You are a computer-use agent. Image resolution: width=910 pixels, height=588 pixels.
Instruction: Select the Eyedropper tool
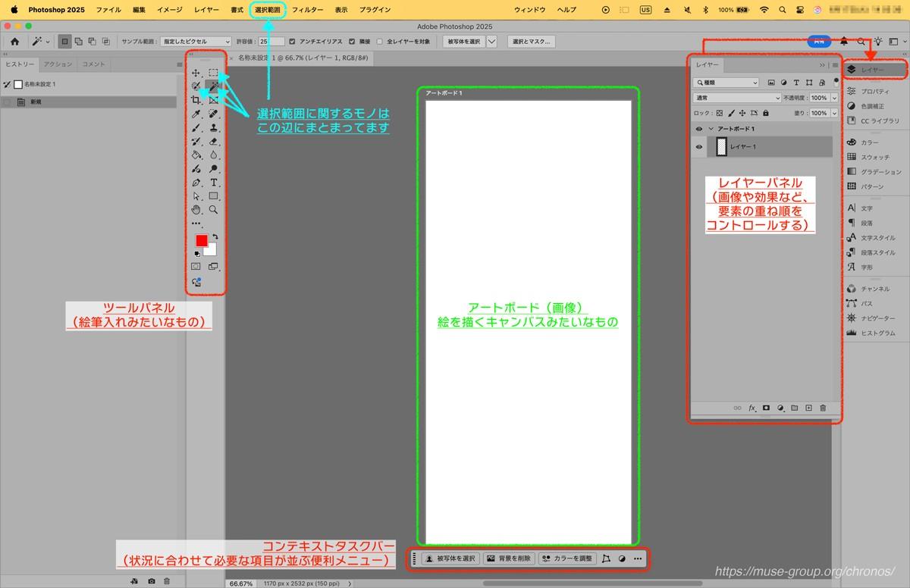196,114
